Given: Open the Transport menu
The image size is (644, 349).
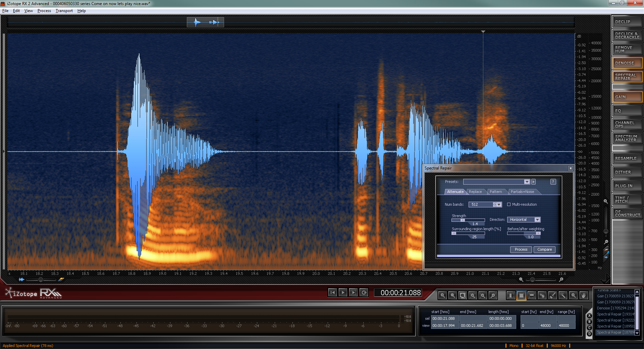Looking at the screenshot, I should (x=64, y=11).
